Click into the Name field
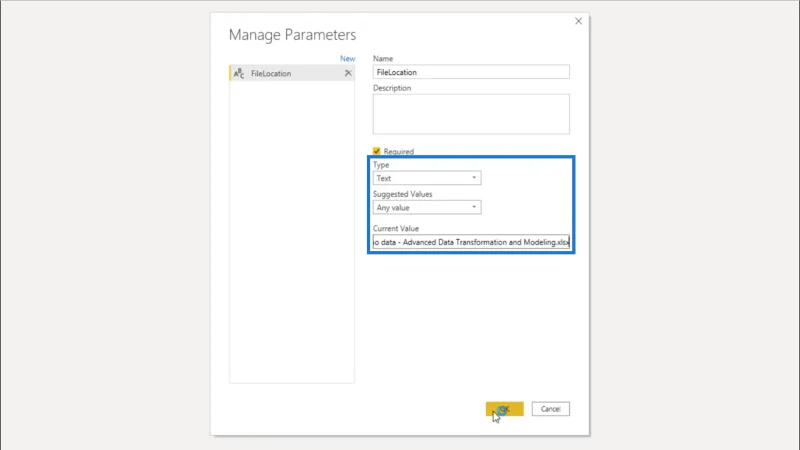The height and width of the screenshot is (450, 800). tap(471, 72)
